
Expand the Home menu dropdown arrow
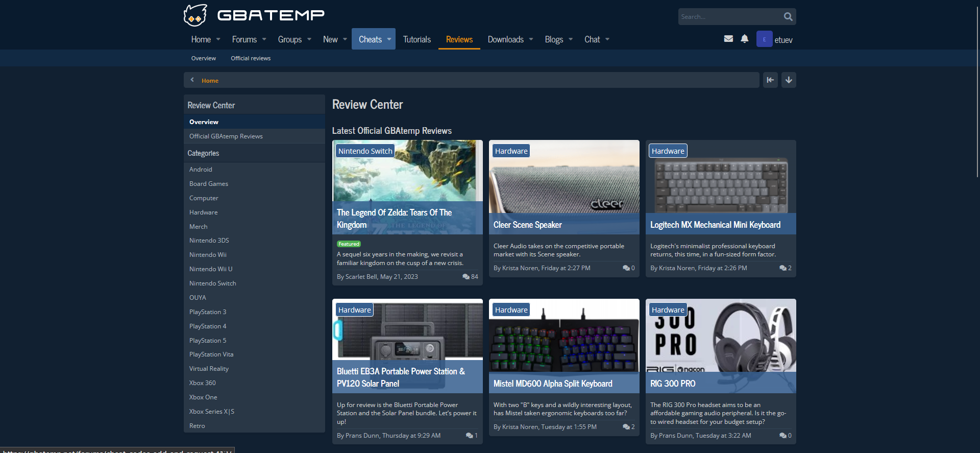click(x=218, y=39)
